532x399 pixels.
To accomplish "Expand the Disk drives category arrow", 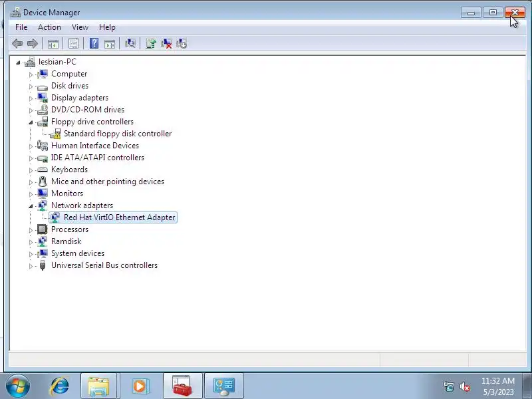I will [x=31, y=86].
